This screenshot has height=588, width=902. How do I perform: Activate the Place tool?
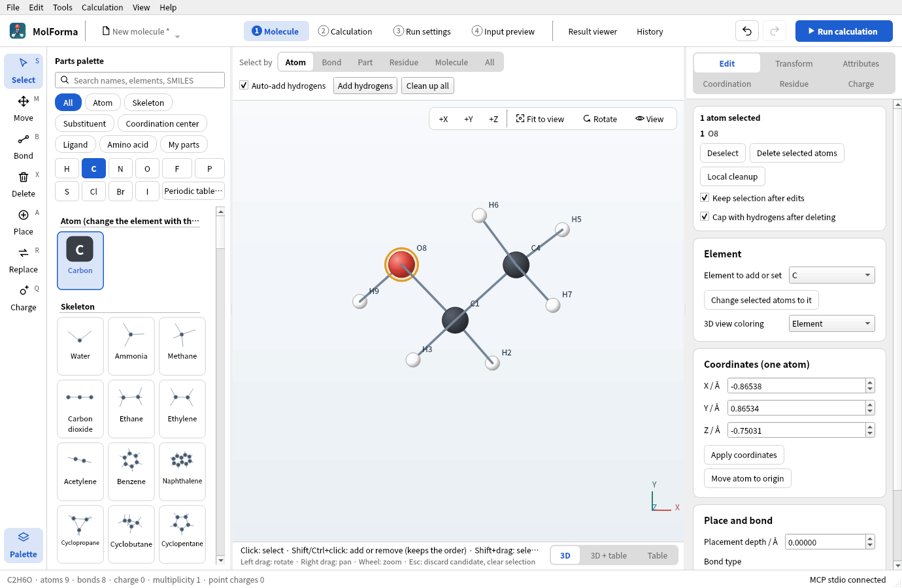pos(24,223)
